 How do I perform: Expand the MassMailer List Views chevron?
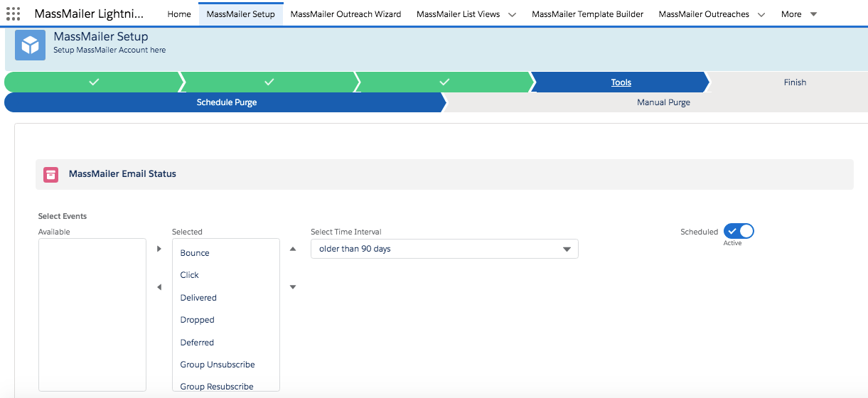512,14
